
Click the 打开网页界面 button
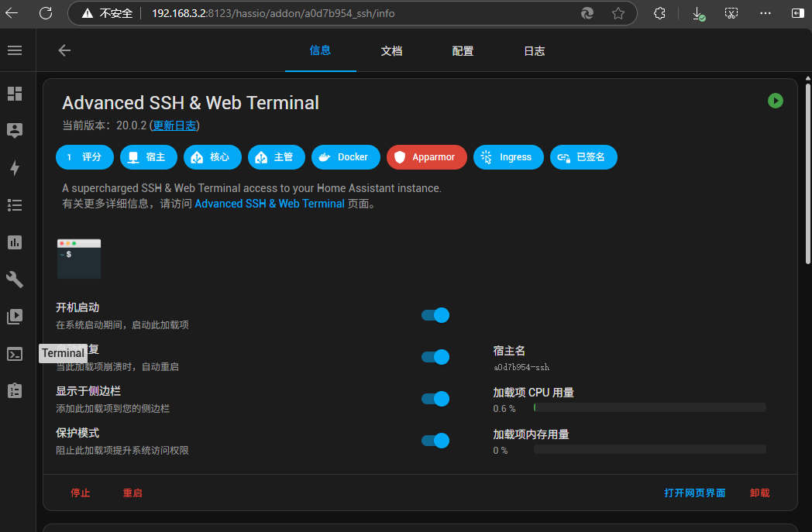(x=694, y=493)
